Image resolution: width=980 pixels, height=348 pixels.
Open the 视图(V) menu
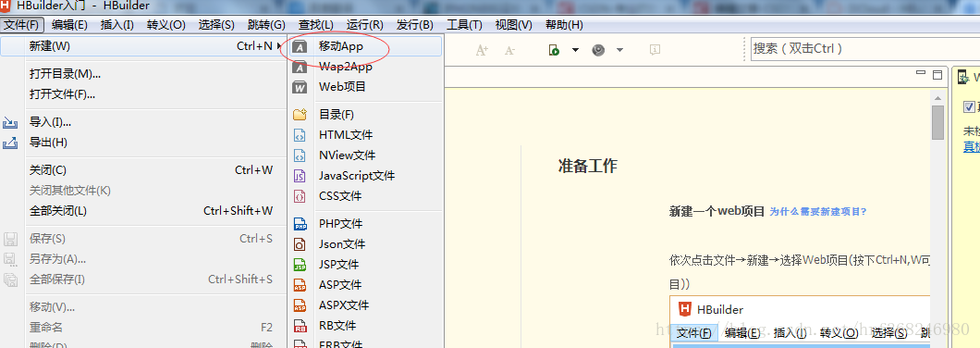click(x=514, y=25)
